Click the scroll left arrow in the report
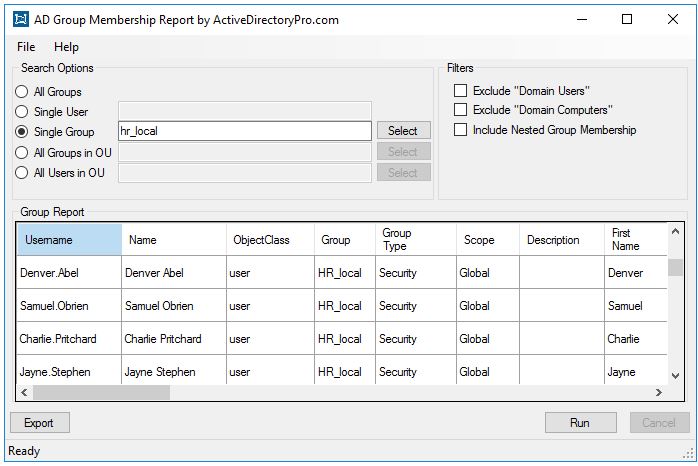Viewport: 698px width, 466px height. 24,393
